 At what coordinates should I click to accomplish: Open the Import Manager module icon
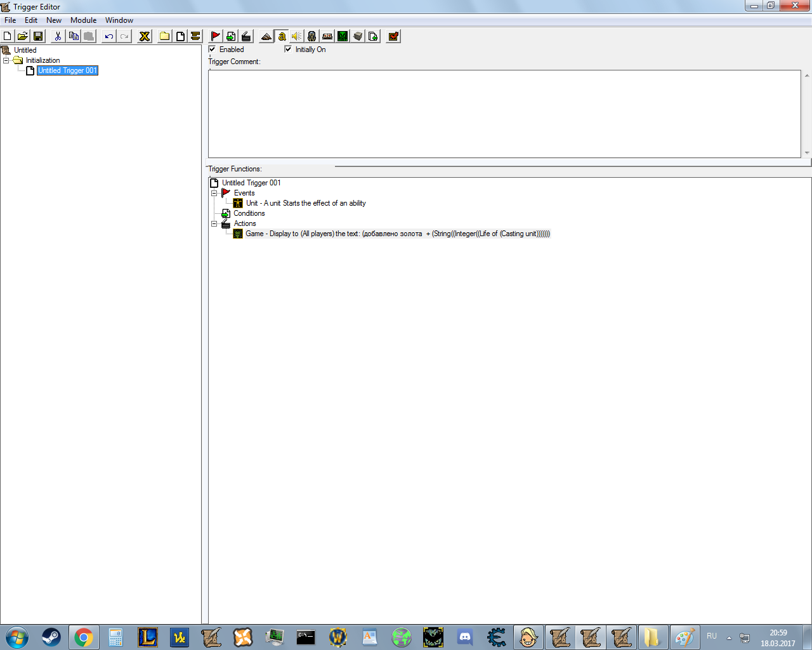[x=373, y=36]
